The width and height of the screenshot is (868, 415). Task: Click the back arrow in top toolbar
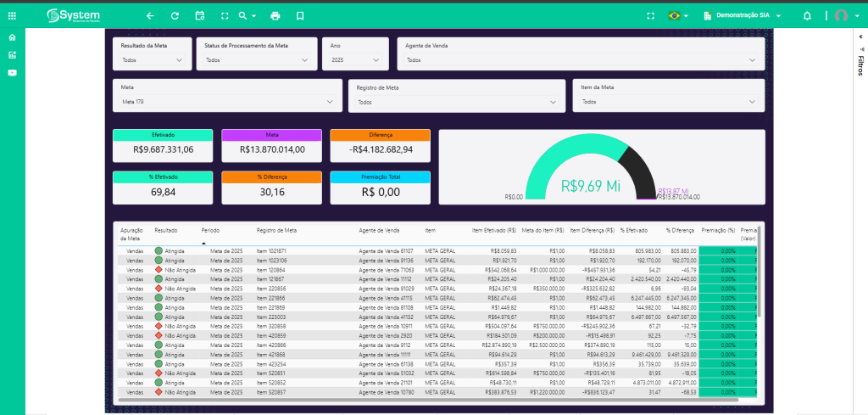click(x=150, y=15)
